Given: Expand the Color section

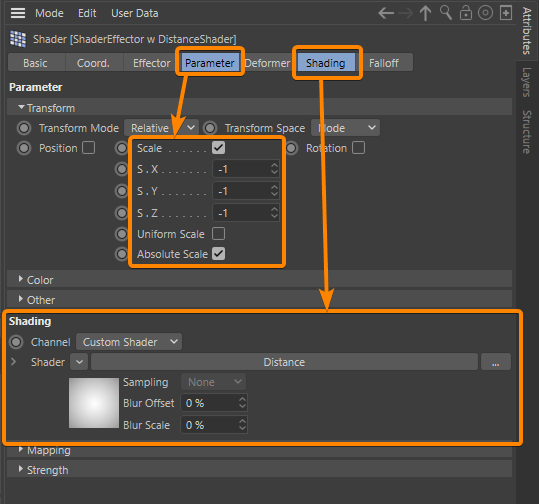Looking at the screenshot, I should [x=21, y=279].
